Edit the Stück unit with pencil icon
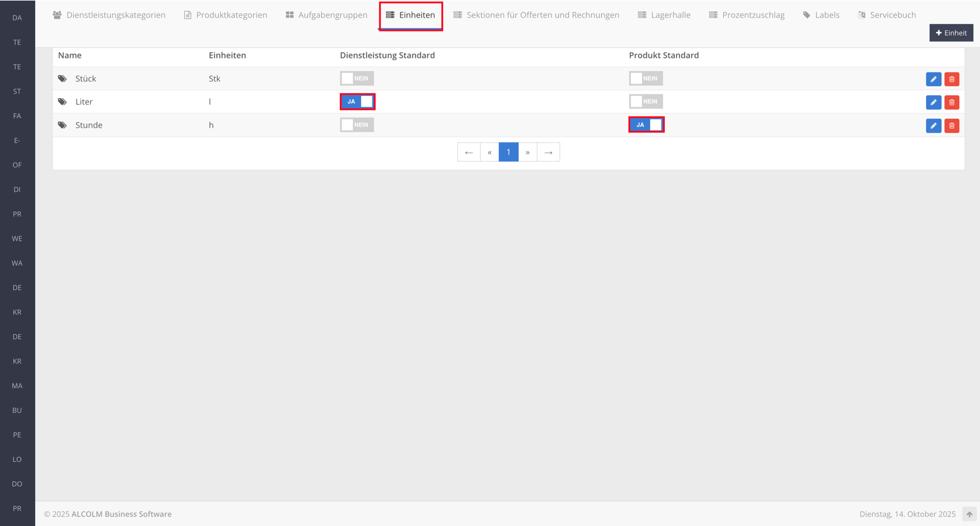 [x=933, y=79]
